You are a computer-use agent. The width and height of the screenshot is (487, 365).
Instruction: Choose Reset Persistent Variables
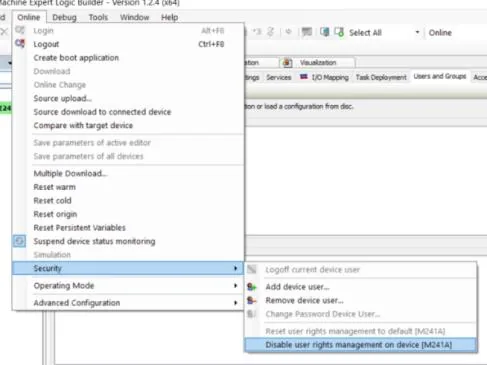128,228
